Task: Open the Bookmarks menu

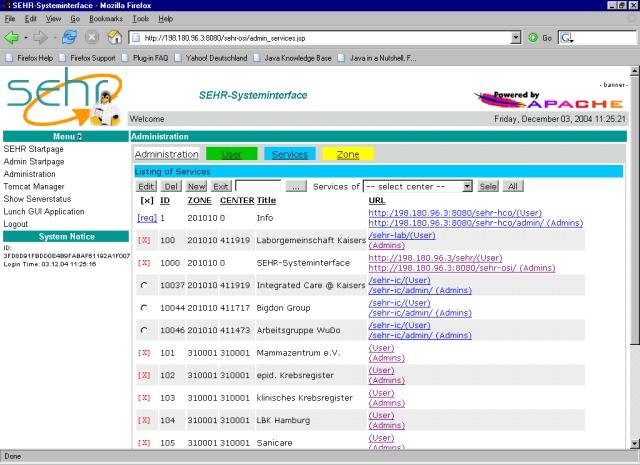Action: click(x=106, y=19)
